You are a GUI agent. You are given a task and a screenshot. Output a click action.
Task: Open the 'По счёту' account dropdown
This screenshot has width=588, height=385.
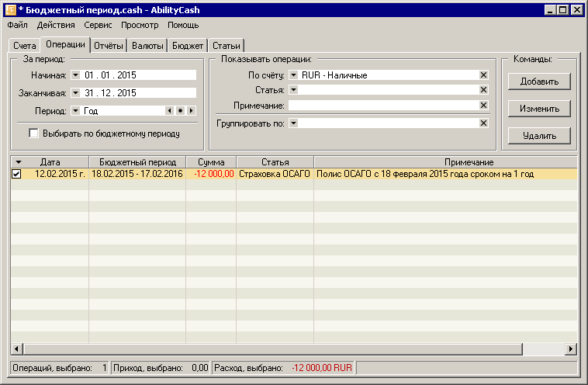coord(293,75)
